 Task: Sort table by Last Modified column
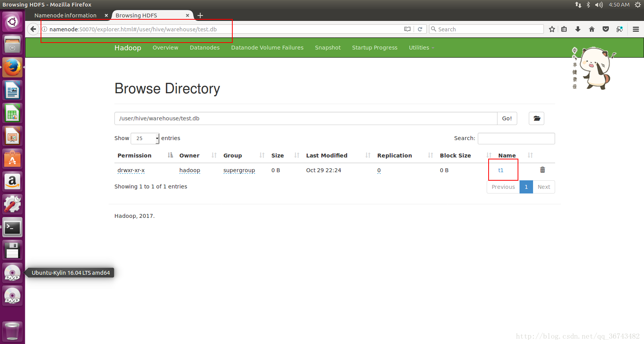338,155
